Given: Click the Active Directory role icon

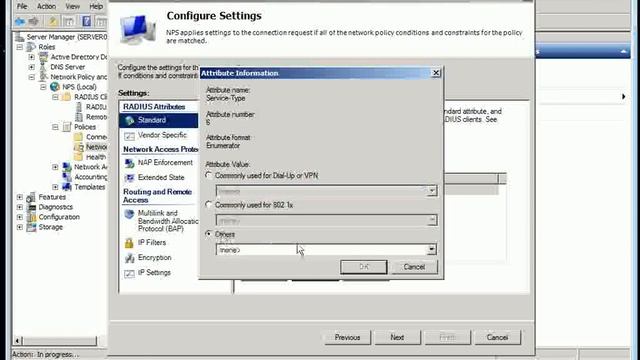Looking at the screenshot, I should pyautogui.click(x=43, y=57).
